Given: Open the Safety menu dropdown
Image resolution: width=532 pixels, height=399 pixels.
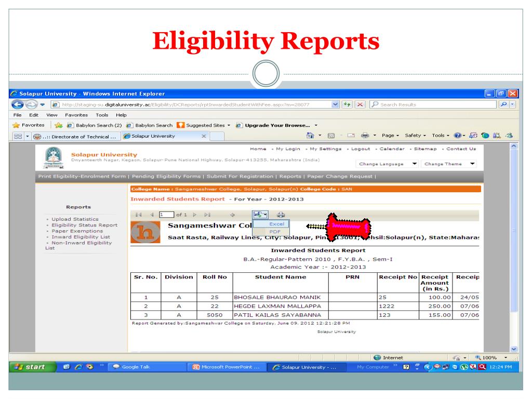Looking at the screenshot, I should click(415, 136).
